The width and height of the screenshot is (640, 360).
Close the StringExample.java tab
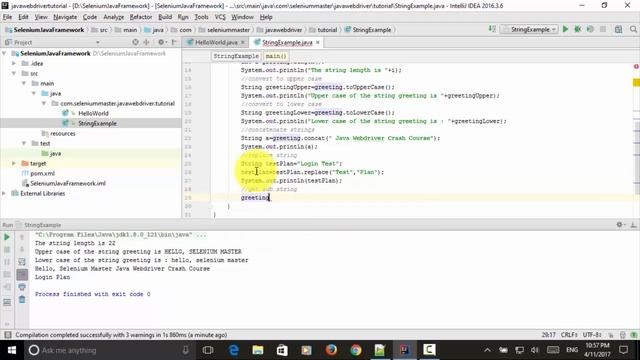pyautogui.click(x=318, y=42)
